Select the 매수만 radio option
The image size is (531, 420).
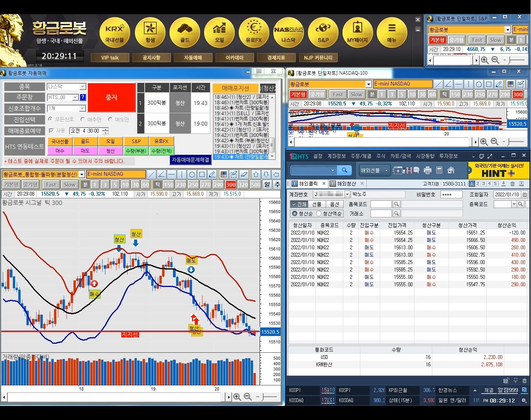tap(82, 119)
